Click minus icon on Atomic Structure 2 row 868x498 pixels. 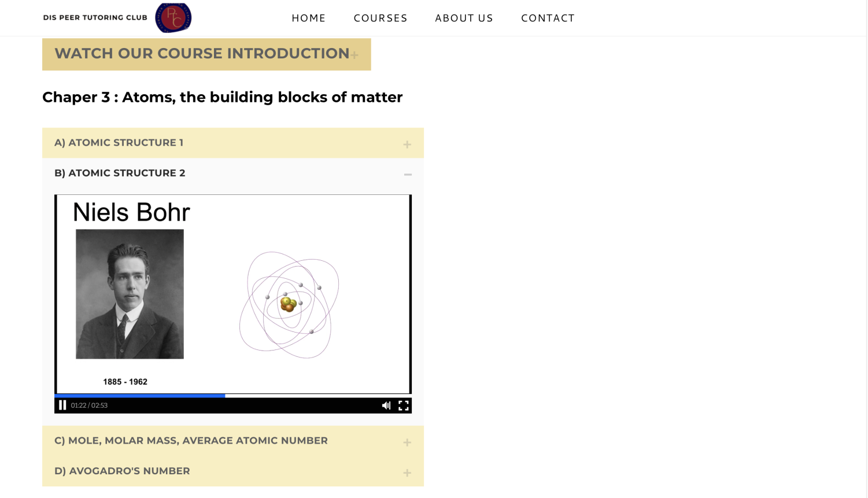(x=408, y=174)
